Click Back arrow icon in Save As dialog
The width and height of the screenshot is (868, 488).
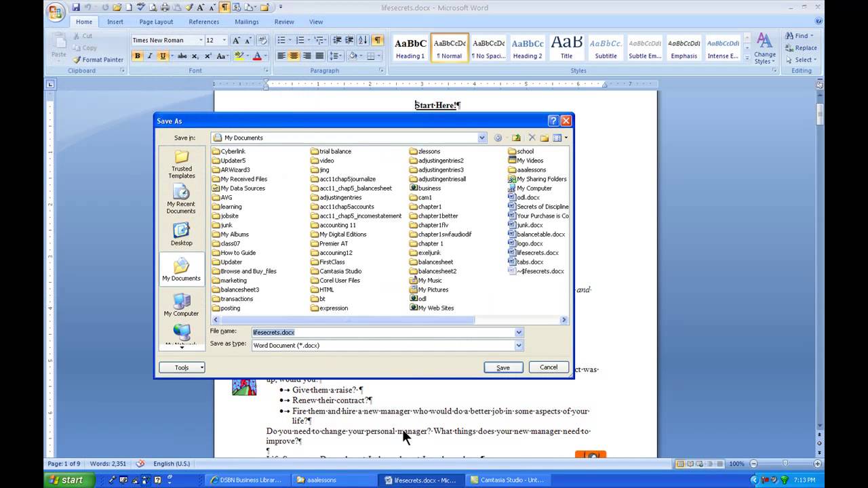point(498,138)
